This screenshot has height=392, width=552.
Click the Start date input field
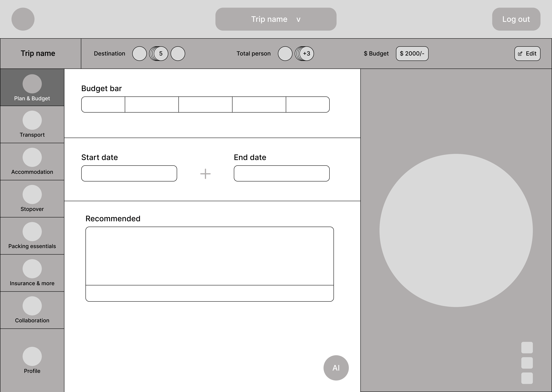click(129, 173)
